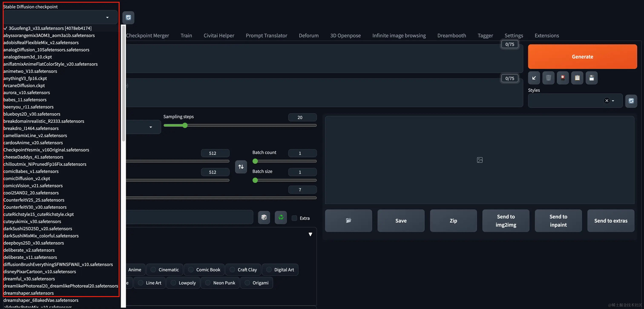The image size is (644, 309).
Task: Open the Dreambooth tab
Action: (451, 36)
